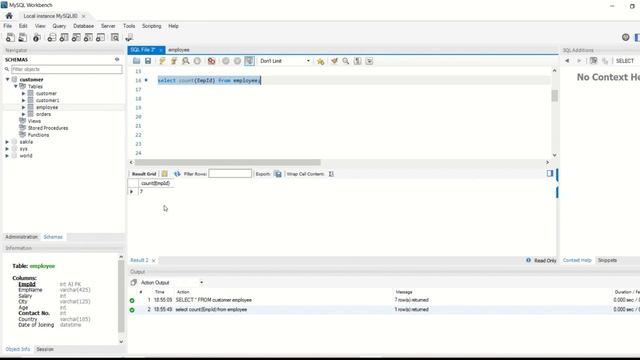Image resolution: width=640 pixels, height=360 pixels.
Task: Collapse the customer schema
Action: click(x=7, y=79)
